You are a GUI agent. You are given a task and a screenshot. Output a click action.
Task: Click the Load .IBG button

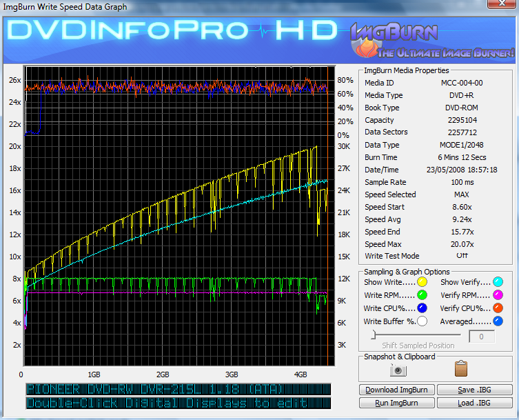pyautogui.click(x=475, y=403)
